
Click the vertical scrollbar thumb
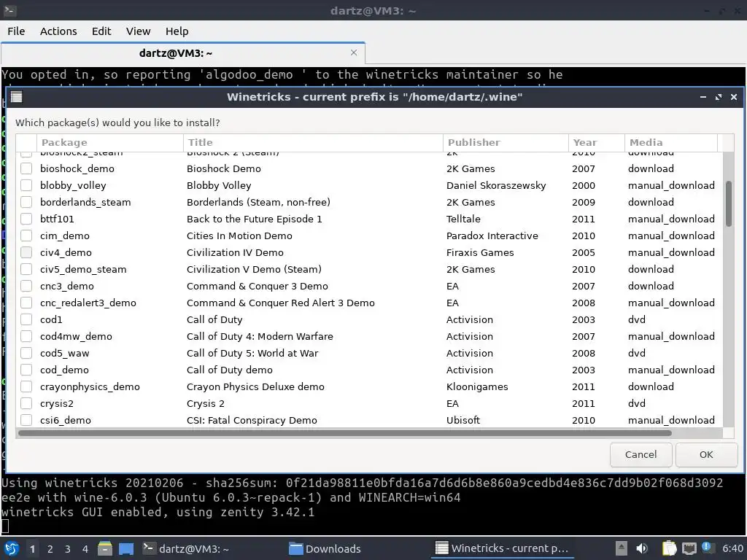tap(729, 204)
